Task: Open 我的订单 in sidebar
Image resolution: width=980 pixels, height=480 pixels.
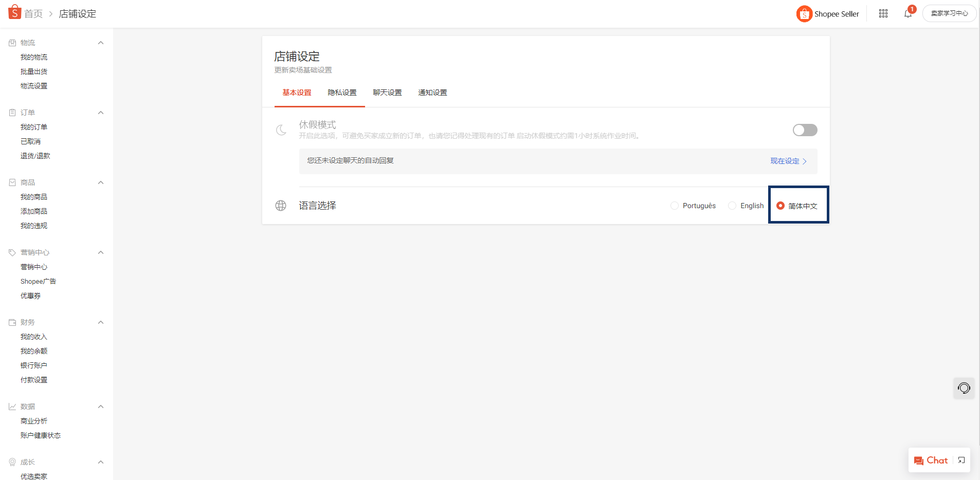Action: click(x=34, y=127)
